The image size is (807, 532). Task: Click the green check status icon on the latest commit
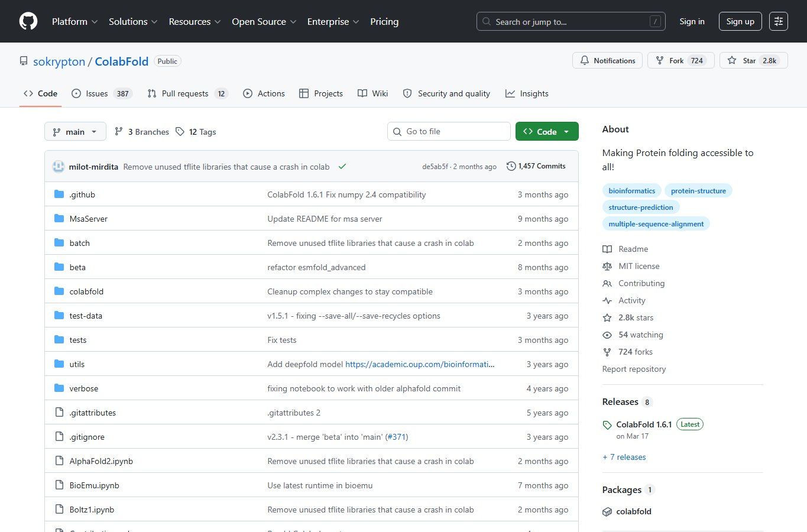342,167
